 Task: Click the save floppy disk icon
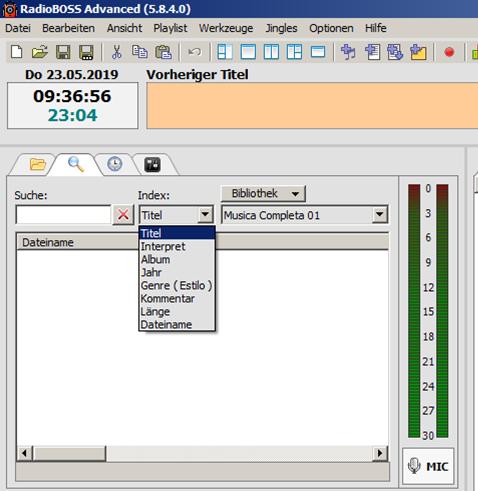click(63, 52)
